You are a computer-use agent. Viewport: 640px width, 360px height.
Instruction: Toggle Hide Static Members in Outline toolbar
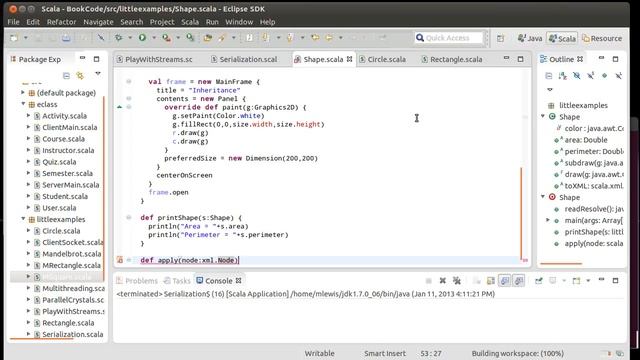tap(590, 76)
